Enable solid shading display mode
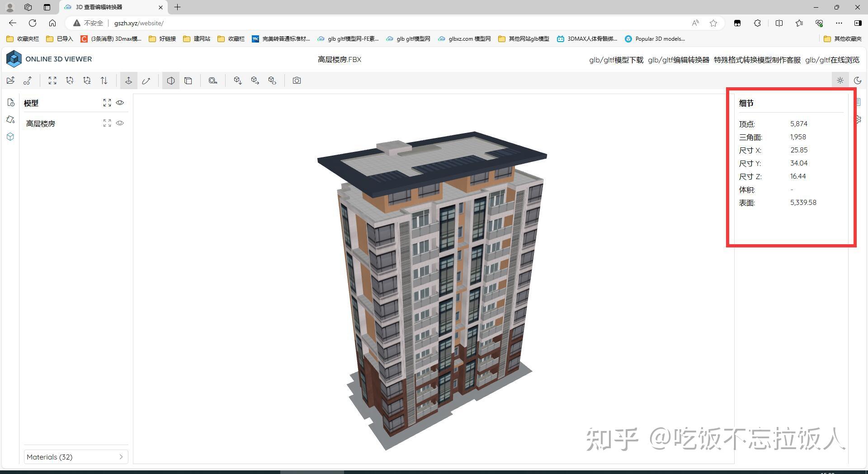The height and width of the screenshot is (474, 868). [x=170, y=80]
